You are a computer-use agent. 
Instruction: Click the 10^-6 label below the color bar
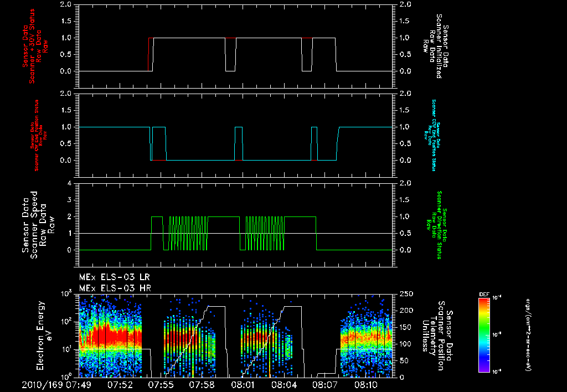(497, 372)
